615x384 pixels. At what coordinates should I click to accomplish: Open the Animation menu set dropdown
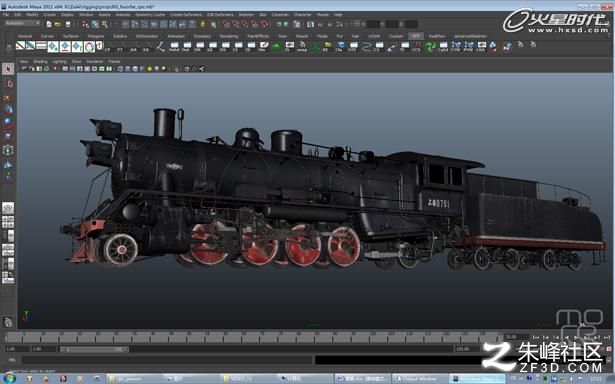point(23,24)
